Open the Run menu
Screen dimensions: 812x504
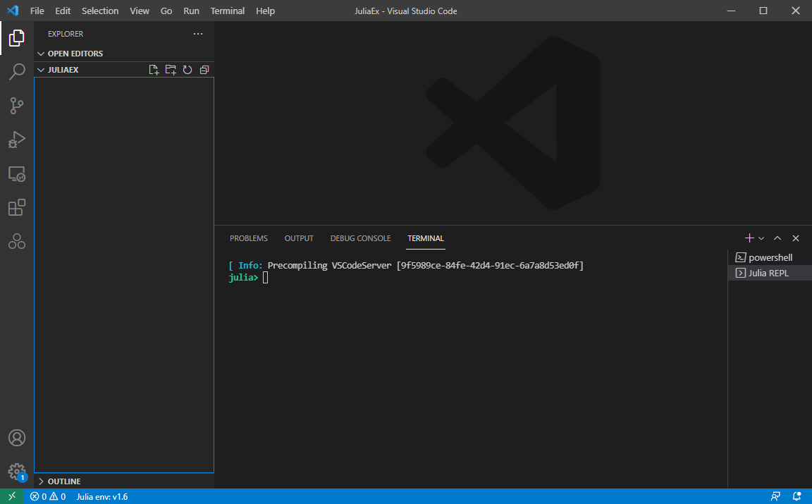pos(191,11)
